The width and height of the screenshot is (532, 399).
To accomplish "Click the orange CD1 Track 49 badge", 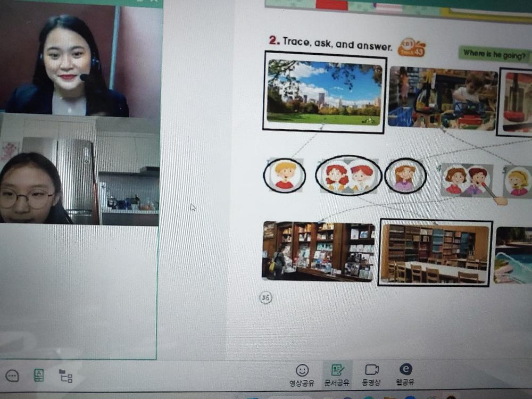I will pyautogui.click(x=411, y=48).
